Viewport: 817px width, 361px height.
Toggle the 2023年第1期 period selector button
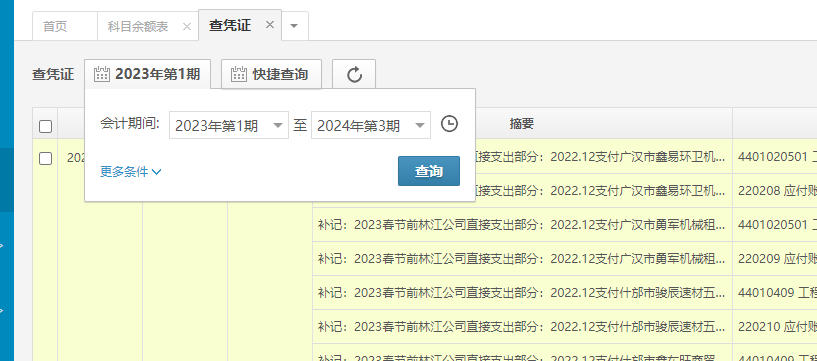point(147,74)
